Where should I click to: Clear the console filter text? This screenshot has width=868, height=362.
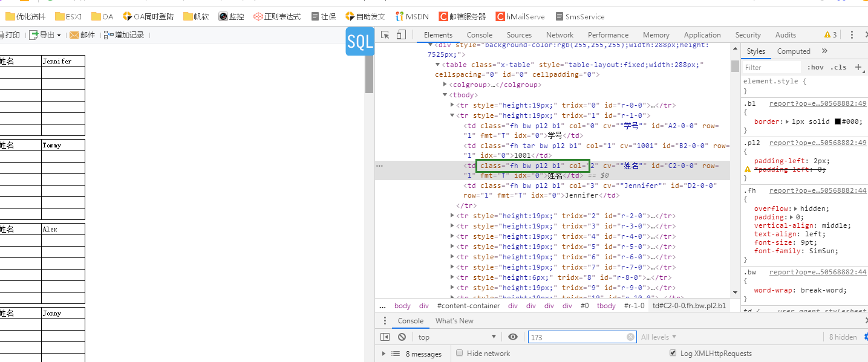coord(631,337)
